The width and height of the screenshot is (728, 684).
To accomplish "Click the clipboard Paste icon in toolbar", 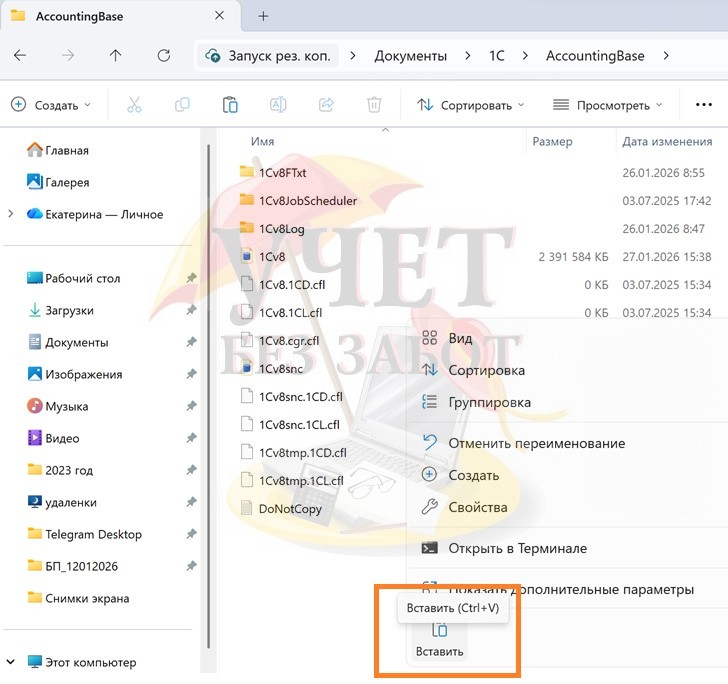I will [x=230, y=105].
